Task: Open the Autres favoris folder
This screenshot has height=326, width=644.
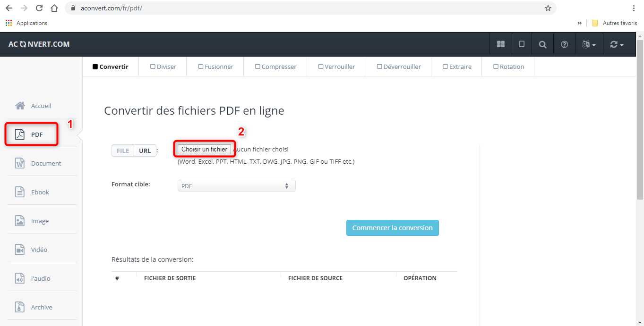Action: tap(614, 23)
